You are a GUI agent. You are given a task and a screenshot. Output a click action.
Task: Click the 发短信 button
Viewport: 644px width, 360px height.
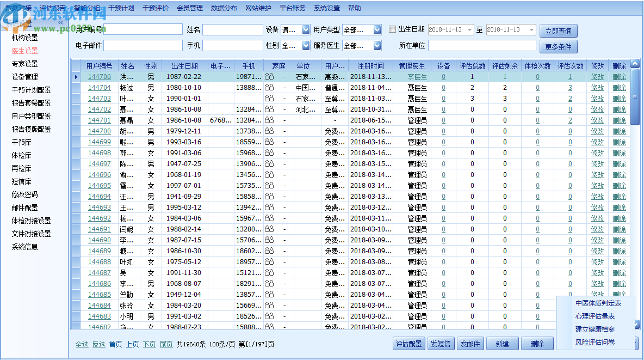tap(441, 344)
